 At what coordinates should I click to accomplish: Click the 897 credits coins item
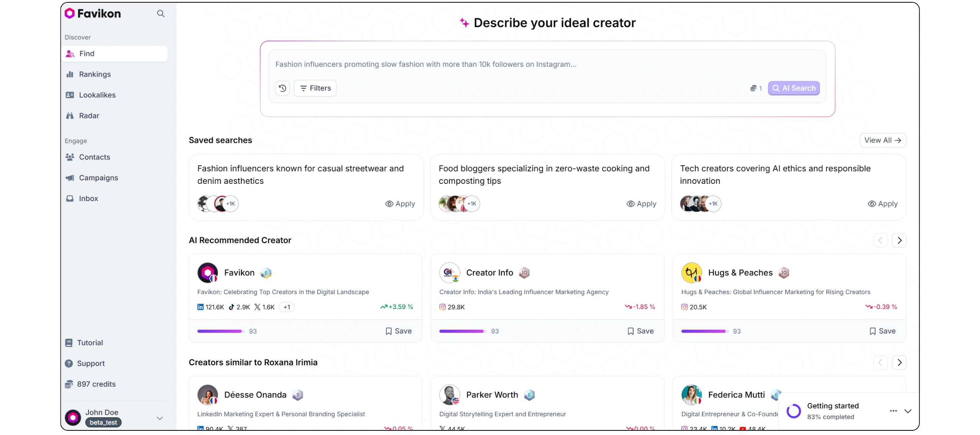96,384
